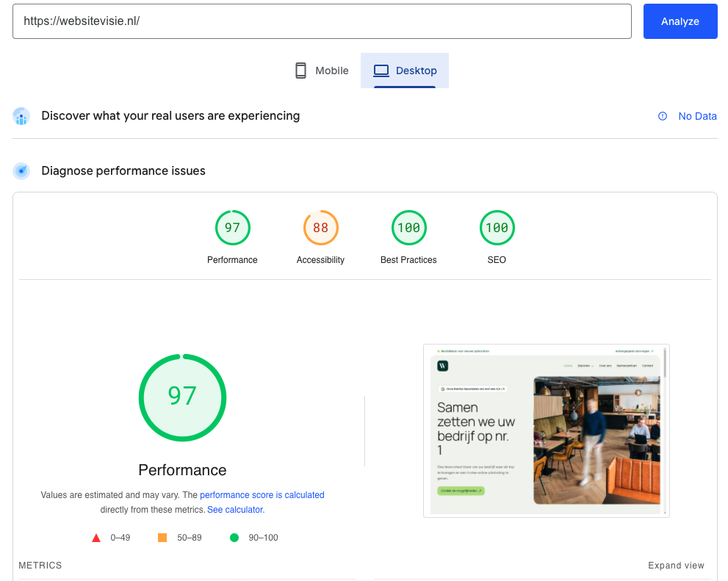Click the 'Accessibility' label under the 88 score
The image size is (728, 581).
[320, 260]
